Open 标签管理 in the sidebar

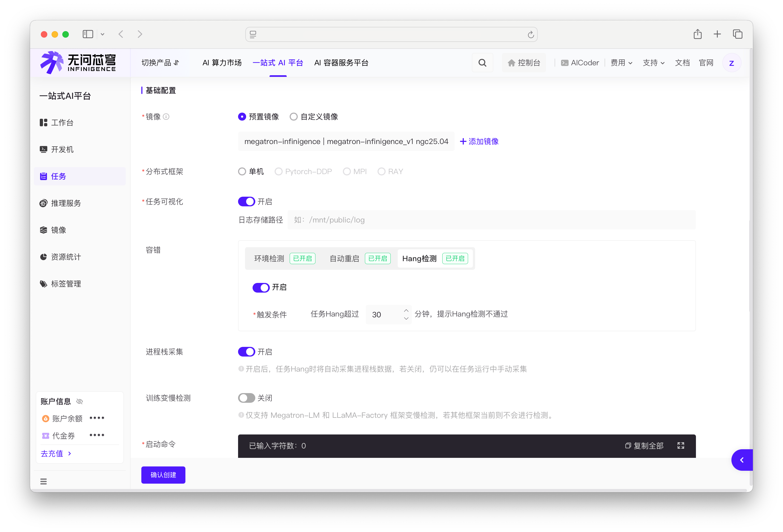pyautogui.click(x=66, y=283)
